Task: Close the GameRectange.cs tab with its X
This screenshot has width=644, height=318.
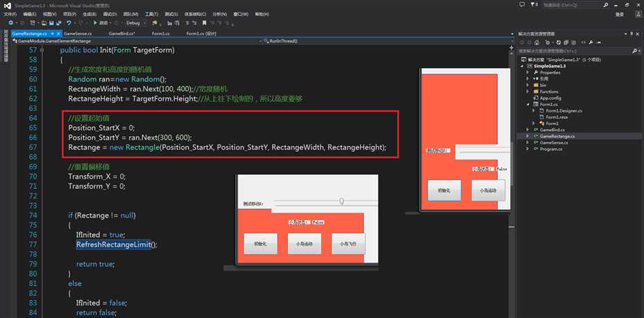Action: [x=58, y=33]
